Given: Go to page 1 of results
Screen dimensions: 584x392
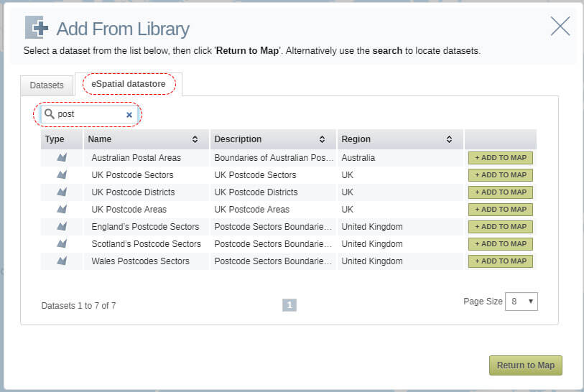Looking at the screenshot, I should [289, 305].
